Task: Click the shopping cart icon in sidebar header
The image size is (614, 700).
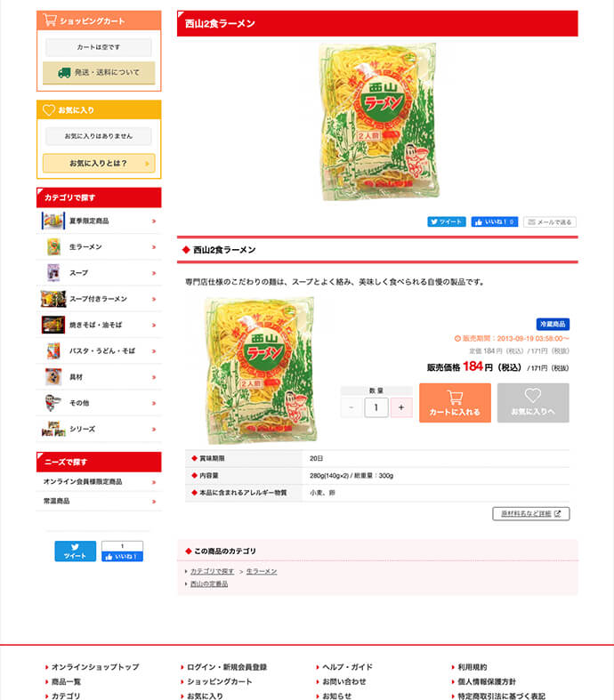Action: 50,20
